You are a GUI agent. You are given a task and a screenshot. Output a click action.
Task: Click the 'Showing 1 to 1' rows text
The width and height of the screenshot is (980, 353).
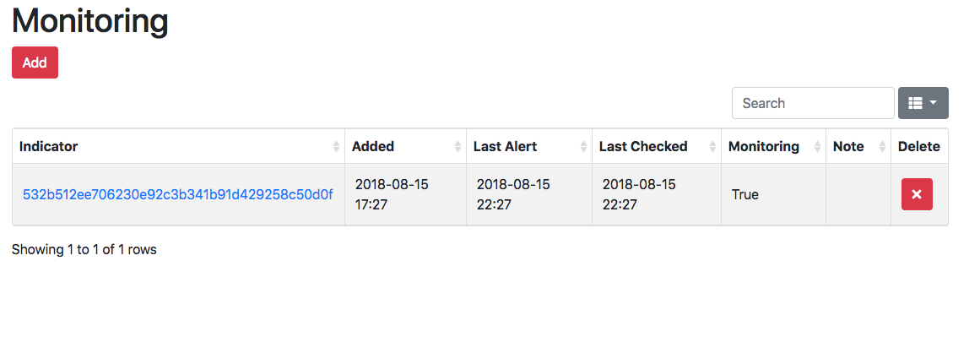pos(84,249)
